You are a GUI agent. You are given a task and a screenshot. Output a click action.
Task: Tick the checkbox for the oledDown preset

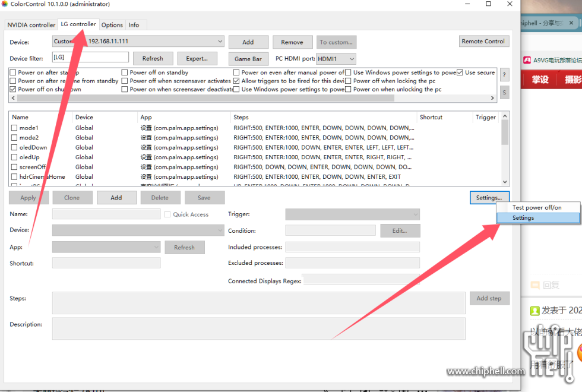[14, 147]
